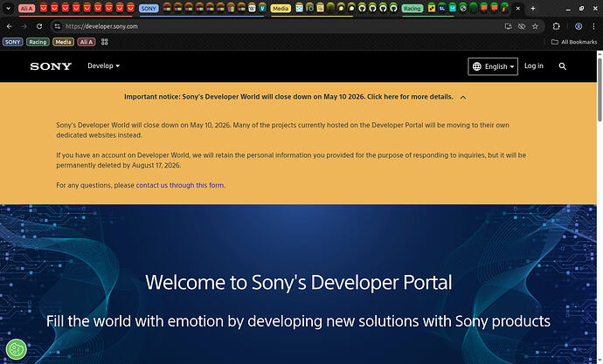Close the active tab with X
This screenshot has height=364, width=603.
[517, 8]
